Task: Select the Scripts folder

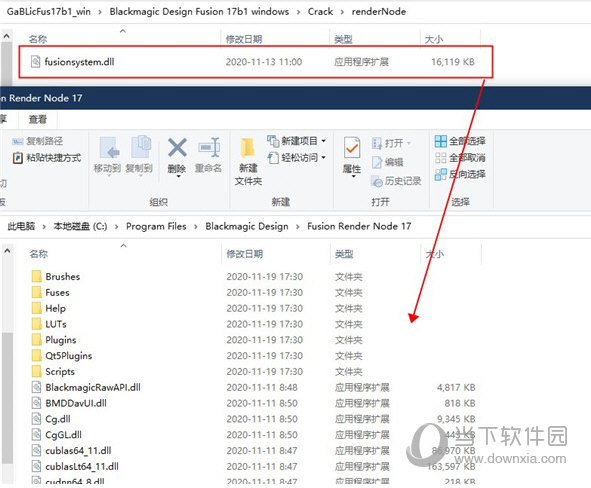Action: 60,372
